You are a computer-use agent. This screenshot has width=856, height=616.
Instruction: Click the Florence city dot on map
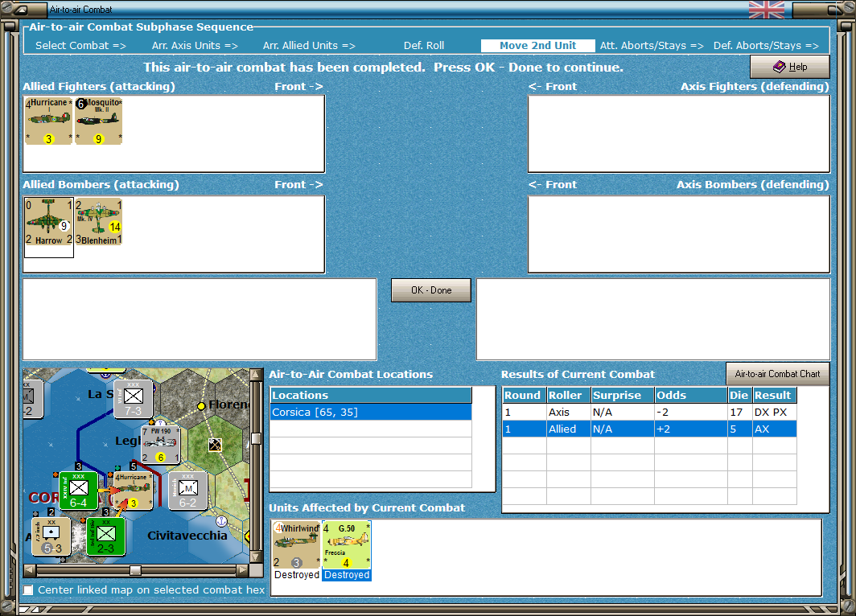(201, 405)
